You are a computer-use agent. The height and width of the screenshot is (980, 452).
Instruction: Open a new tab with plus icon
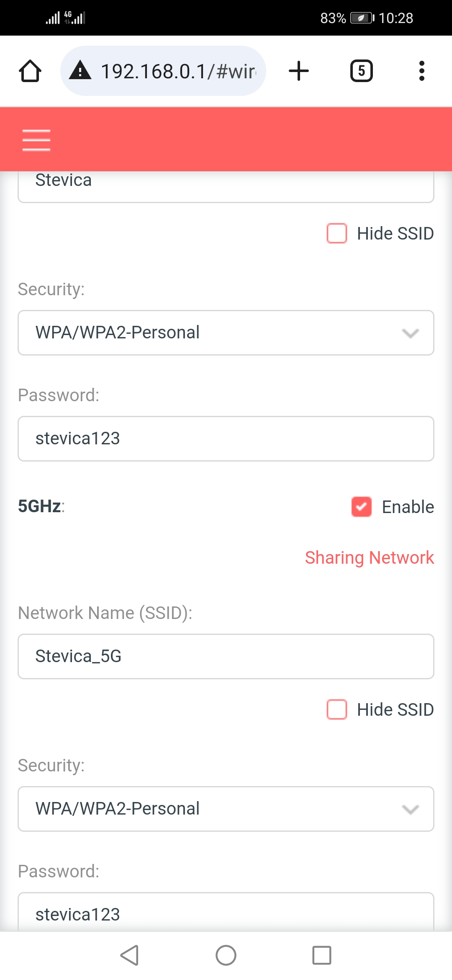coord(299,71)
